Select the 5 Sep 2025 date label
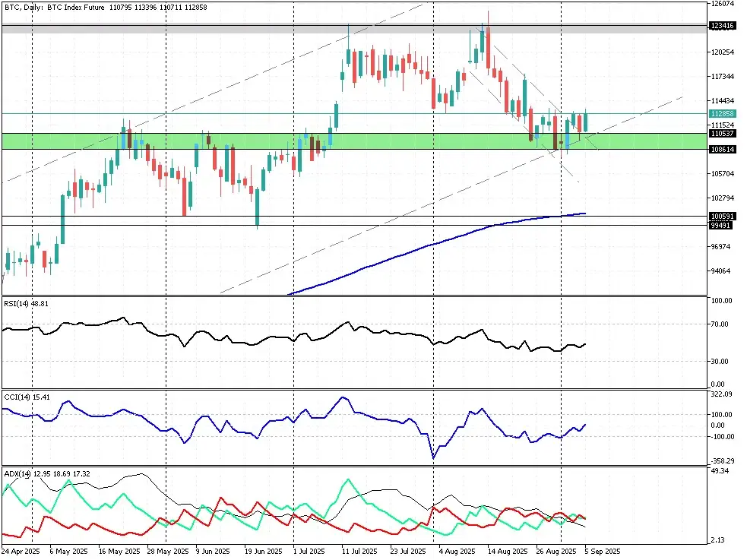 [x=603, y=551]
